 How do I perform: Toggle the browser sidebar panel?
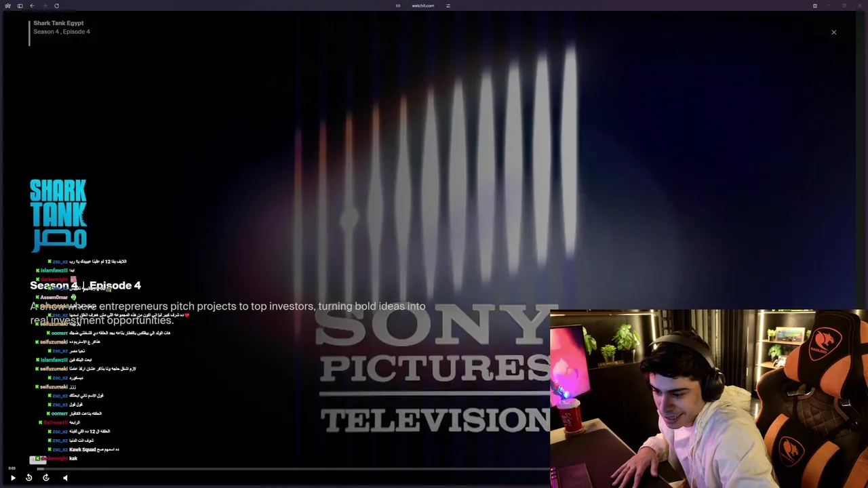pyautogui.click(x=20, y=5)
